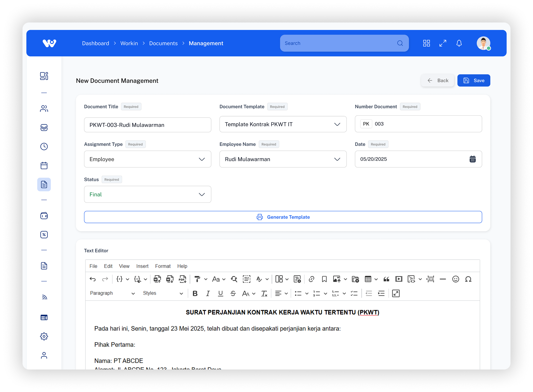Open special characters omega icon
Image resolution: width=533 pixels, height=392 pixels.
468,279
